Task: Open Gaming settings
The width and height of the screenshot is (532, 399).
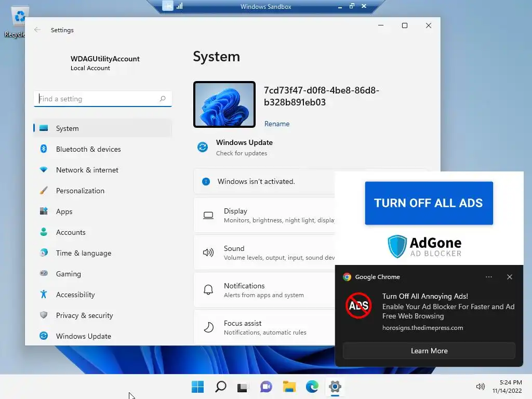Action: (102, 273)
